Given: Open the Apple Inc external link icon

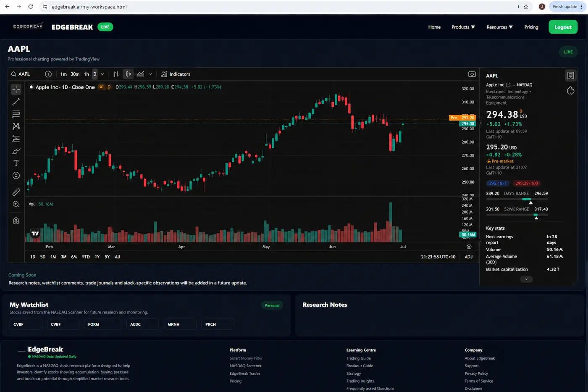Looking at the screenshot, I should [x=508, y=85].
